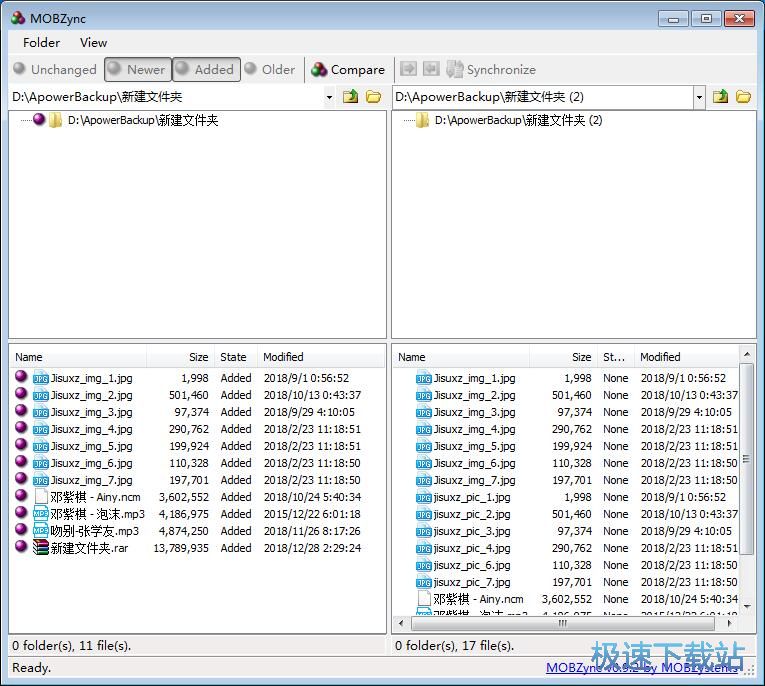Click purple ball beside left Jisuxz_img_7.jpg

point(21,478)
